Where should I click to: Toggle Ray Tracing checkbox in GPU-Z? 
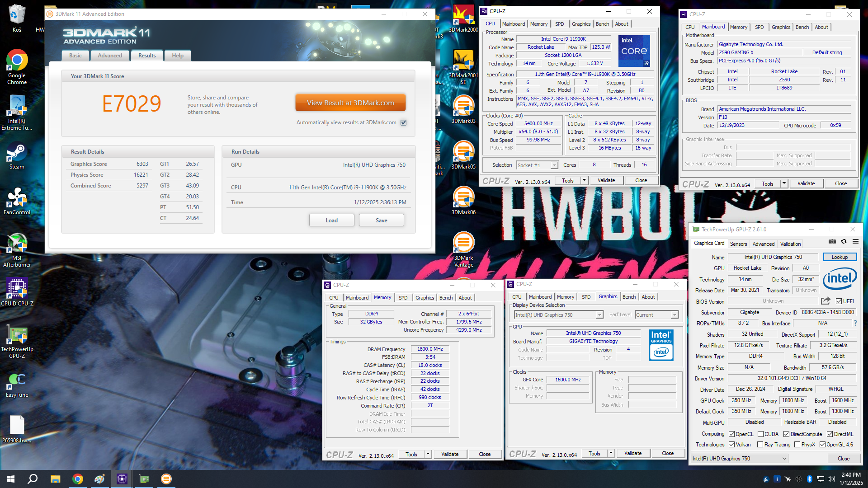(x=760, y=445)
